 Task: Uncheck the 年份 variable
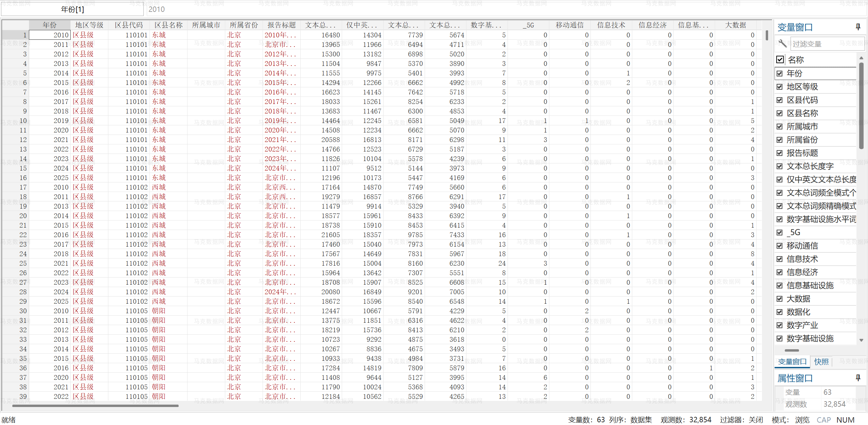coord(780,73)
